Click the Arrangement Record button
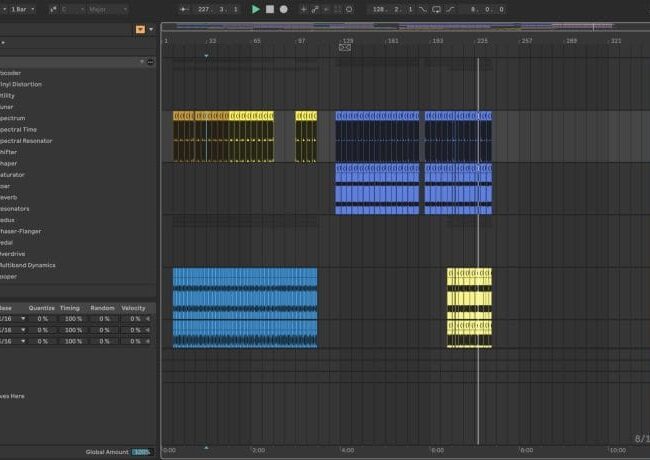 284,8
